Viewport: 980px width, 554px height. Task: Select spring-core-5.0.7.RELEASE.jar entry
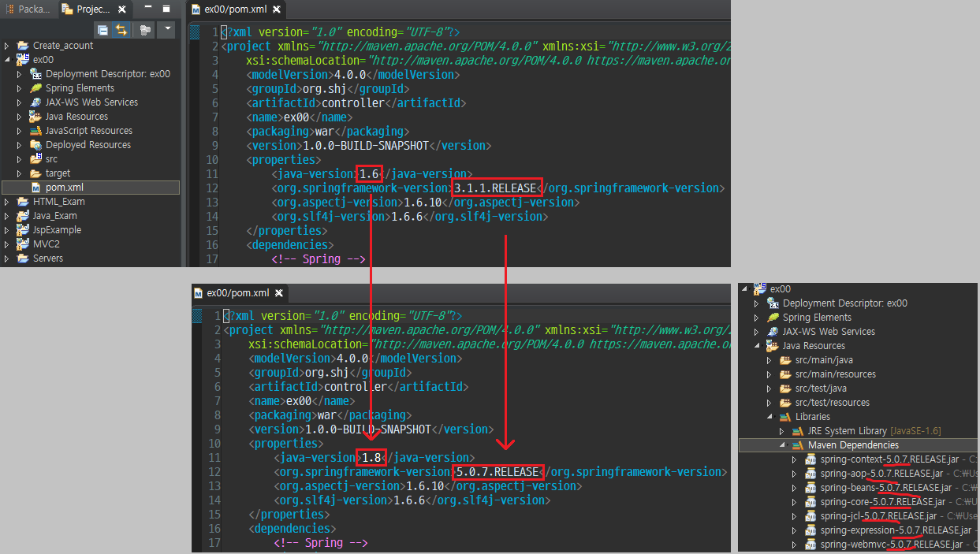882,502
